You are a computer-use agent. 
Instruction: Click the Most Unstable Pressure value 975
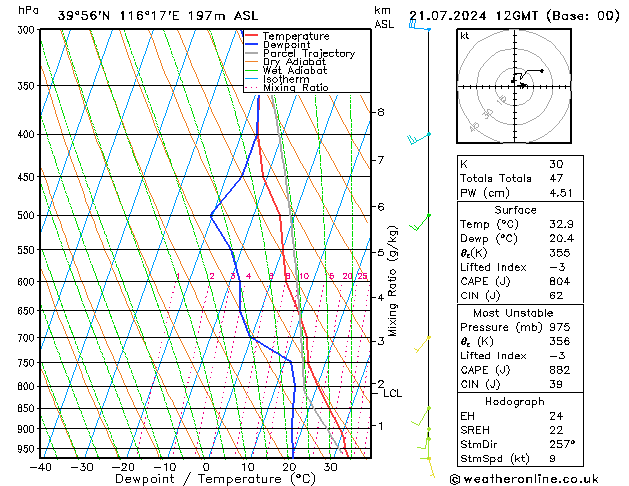pos(560,327)
